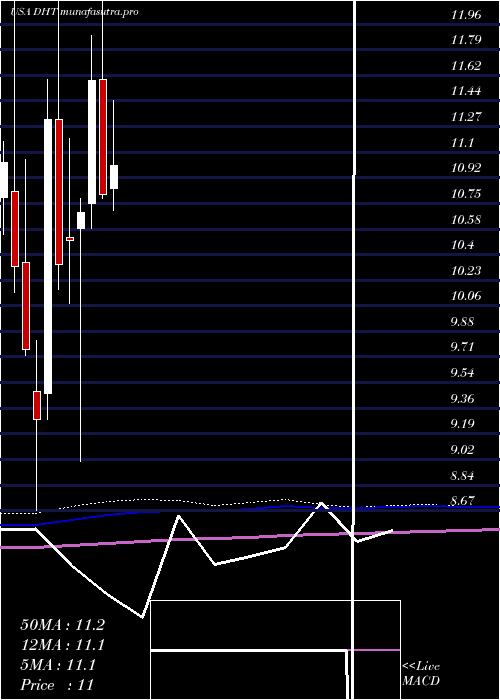Click the 11.96 price axis label

point(466,15)
